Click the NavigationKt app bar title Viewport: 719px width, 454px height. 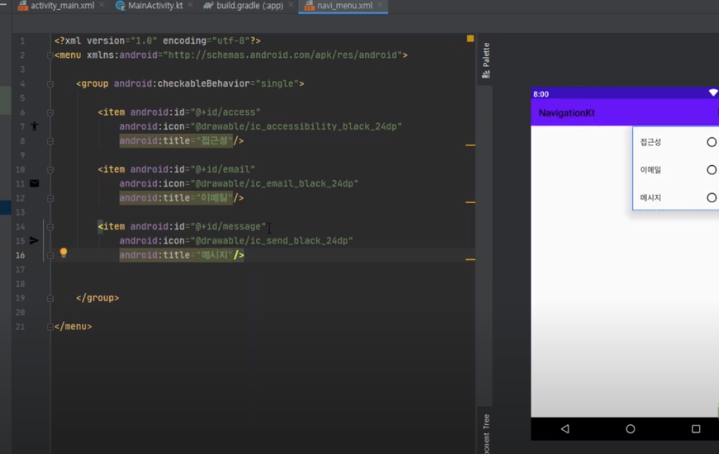tap(566, 113)
